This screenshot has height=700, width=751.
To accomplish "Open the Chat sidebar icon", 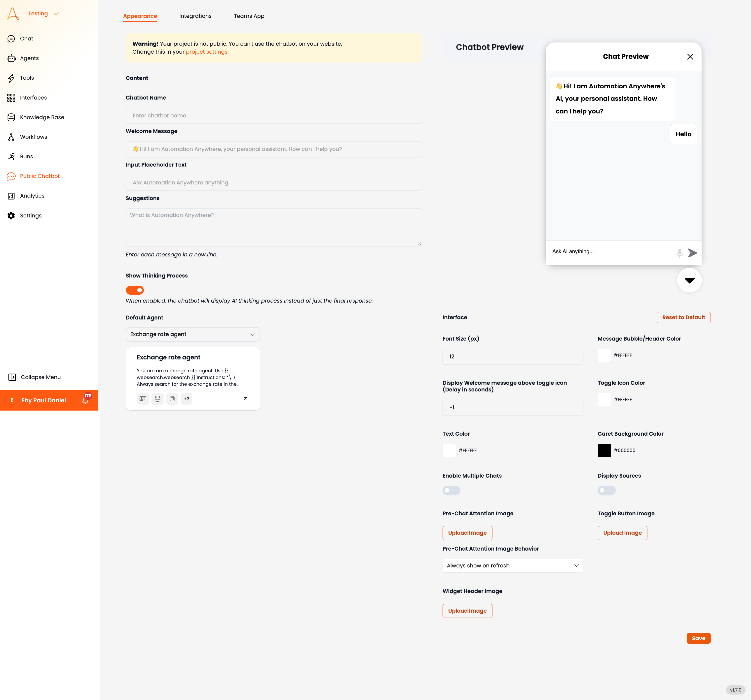I will [x=11, y=39].
